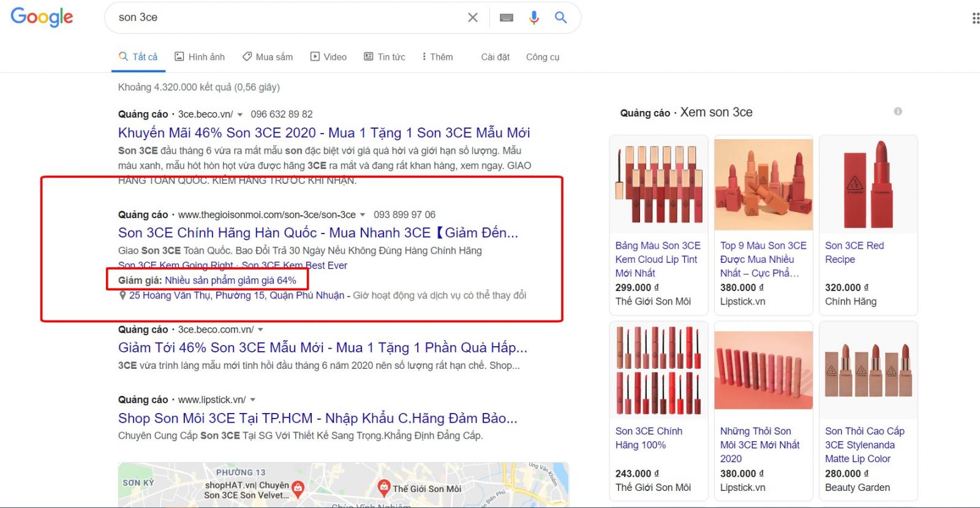Click Những Thỏi Son Môi 3CE Mới Nhất title
The height and width of the screenshot is (508, 980).
(759, 445)
